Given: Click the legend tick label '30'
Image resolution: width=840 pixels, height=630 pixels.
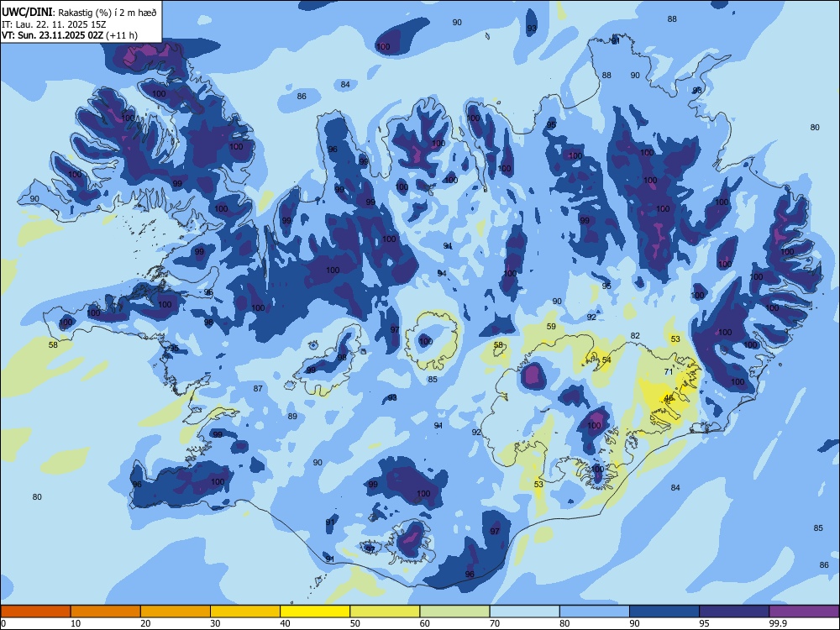Looking at the screenshot, I should (215, 623).
